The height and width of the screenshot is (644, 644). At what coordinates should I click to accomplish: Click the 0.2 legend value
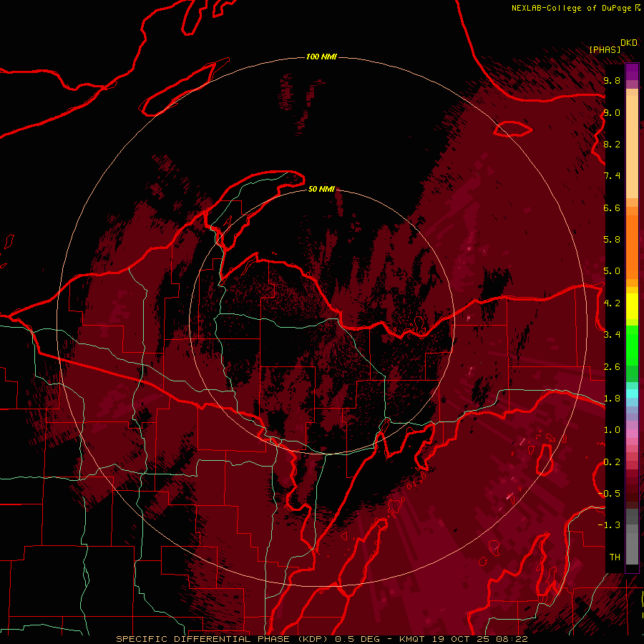click(x=612, y=462)
